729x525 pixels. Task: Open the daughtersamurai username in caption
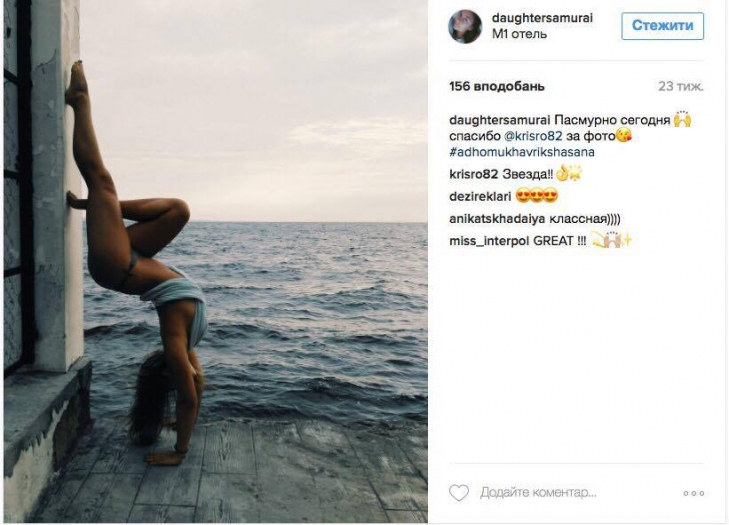[x=500, y=120]
